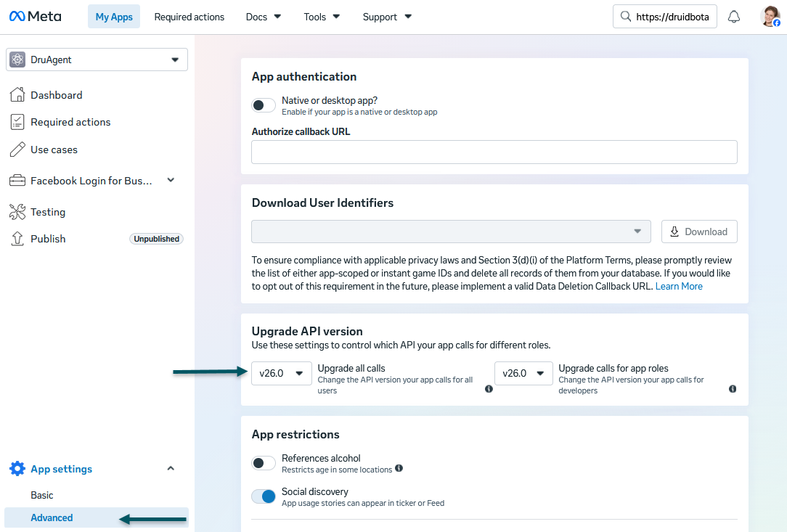Open the Docs menu
Image resolution: width=787 pixels, height=532 pixels.
(263, 17)
